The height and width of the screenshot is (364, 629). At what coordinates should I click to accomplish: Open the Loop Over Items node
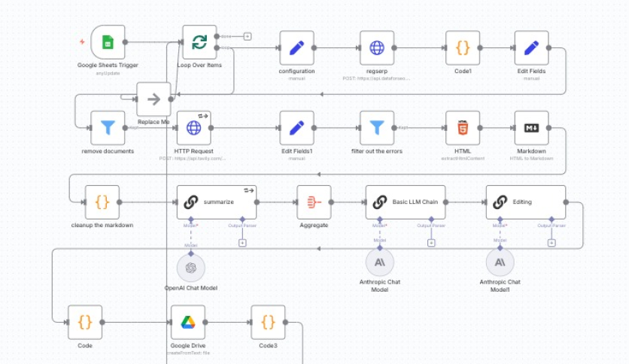pyautogui.click(x=199, y=42)
